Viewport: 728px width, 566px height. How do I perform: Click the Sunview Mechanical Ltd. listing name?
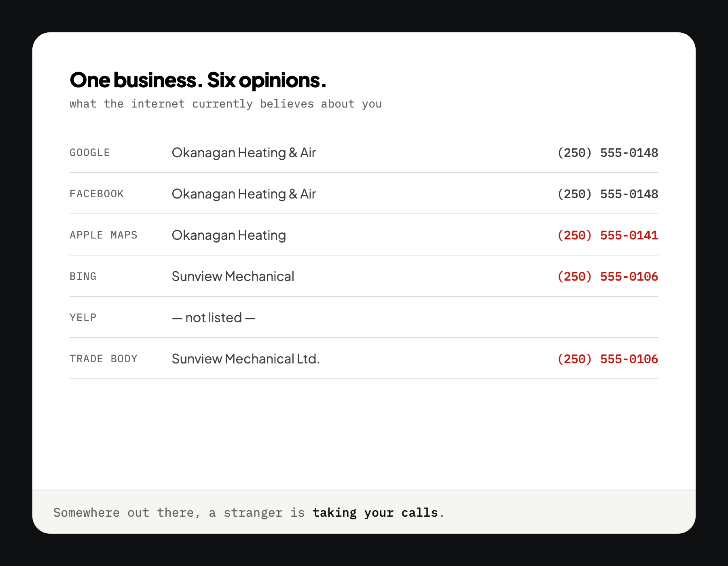click(x=246, y=359)
